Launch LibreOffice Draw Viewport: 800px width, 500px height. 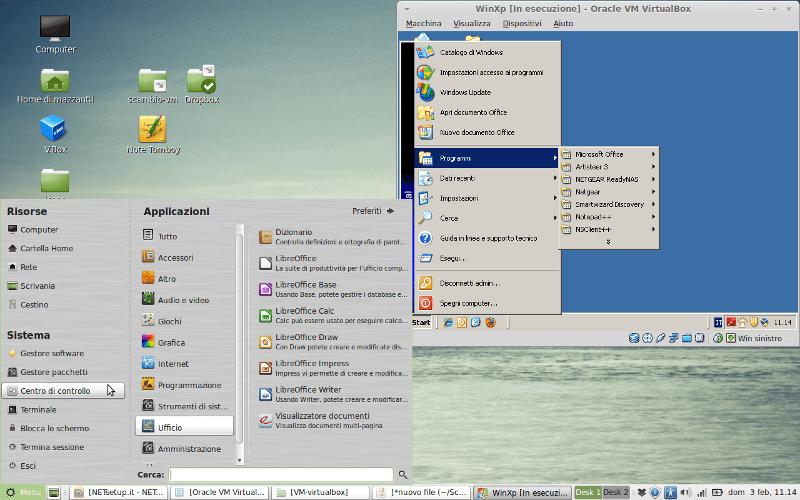(333, 342)
